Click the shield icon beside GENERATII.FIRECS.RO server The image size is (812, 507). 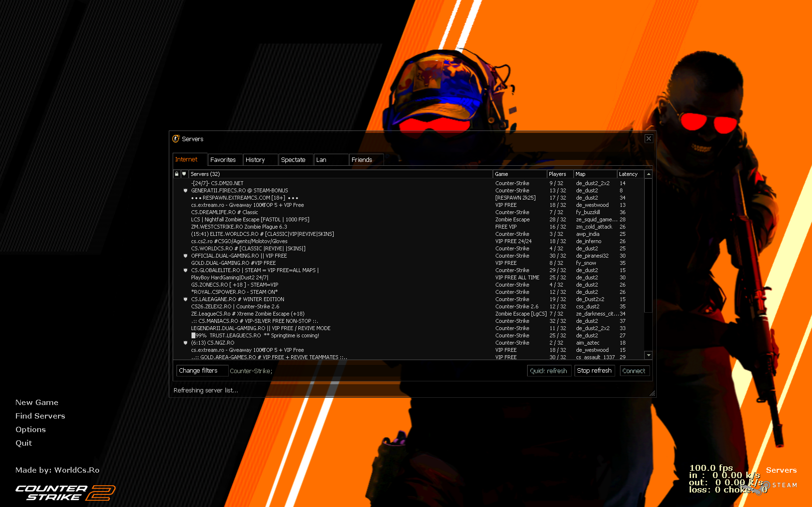[x=185, y=190]
